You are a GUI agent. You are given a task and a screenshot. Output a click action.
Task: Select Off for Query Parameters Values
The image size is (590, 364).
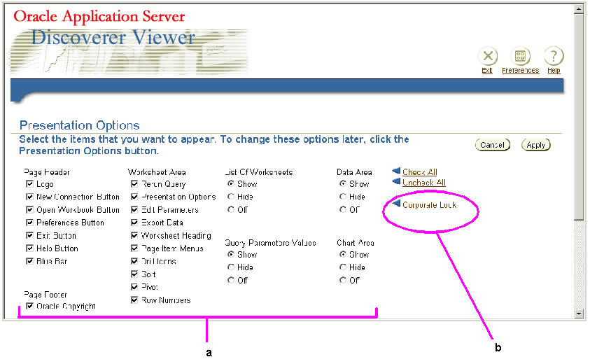click(231, 280)
